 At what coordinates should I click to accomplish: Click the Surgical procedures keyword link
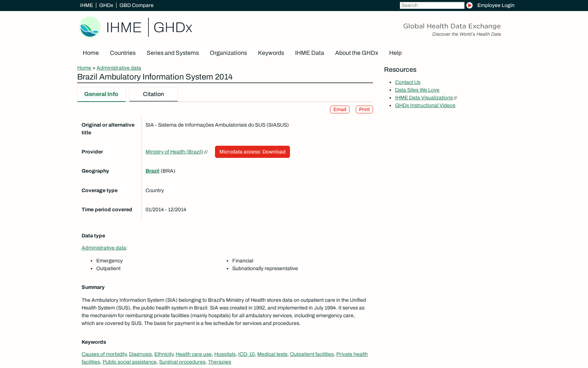click(182, 362)
